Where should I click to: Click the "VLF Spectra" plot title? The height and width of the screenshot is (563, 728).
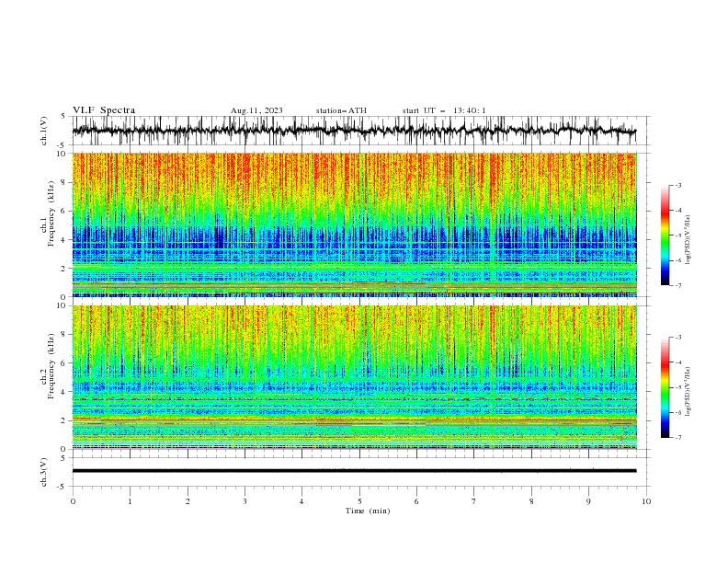104,110
